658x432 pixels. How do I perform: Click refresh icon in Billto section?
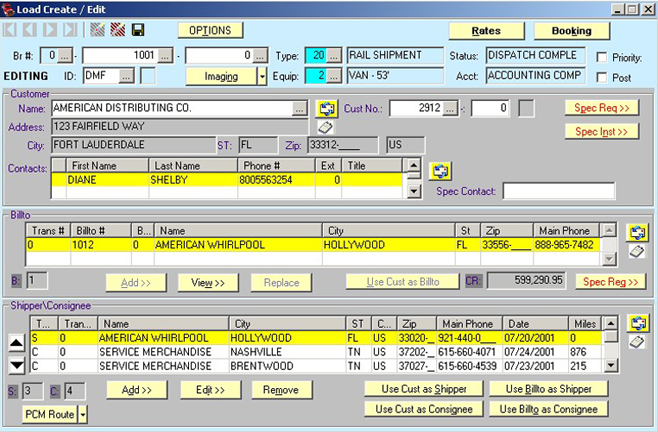tap(637, 232)
